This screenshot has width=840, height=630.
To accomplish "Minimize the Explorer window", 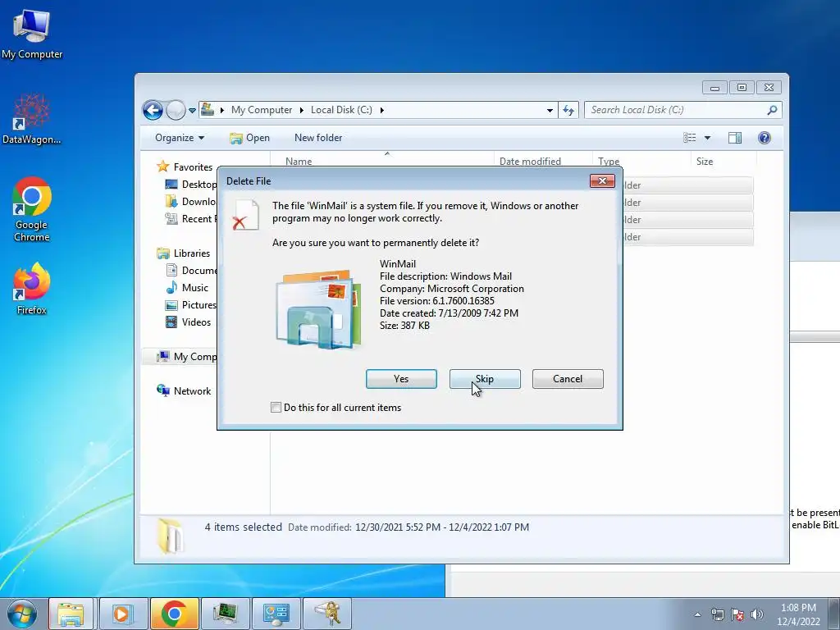I will 714,87.
